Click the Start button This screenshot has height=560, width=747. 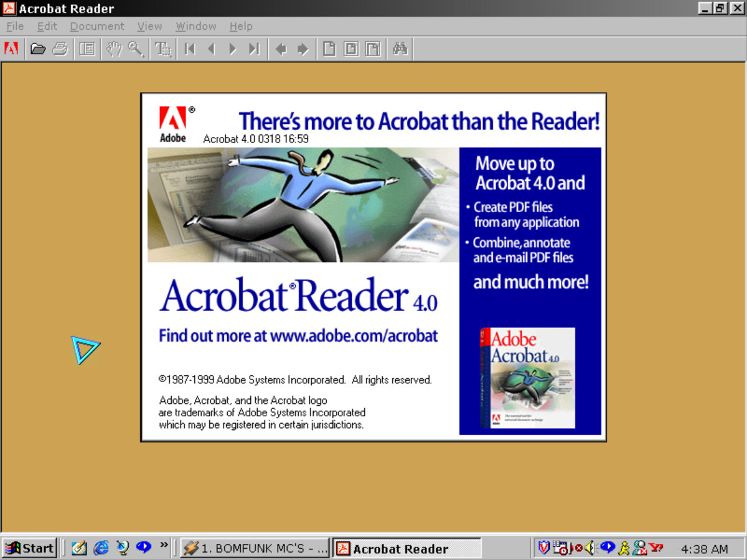(30, 548)
